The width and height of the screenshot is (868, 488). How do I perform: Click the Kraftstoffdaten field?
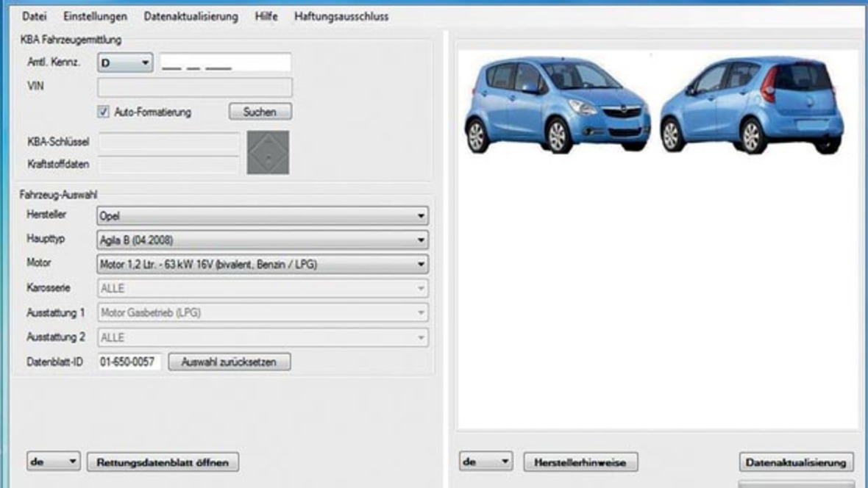pyautogui.click(x=169, y=165)
